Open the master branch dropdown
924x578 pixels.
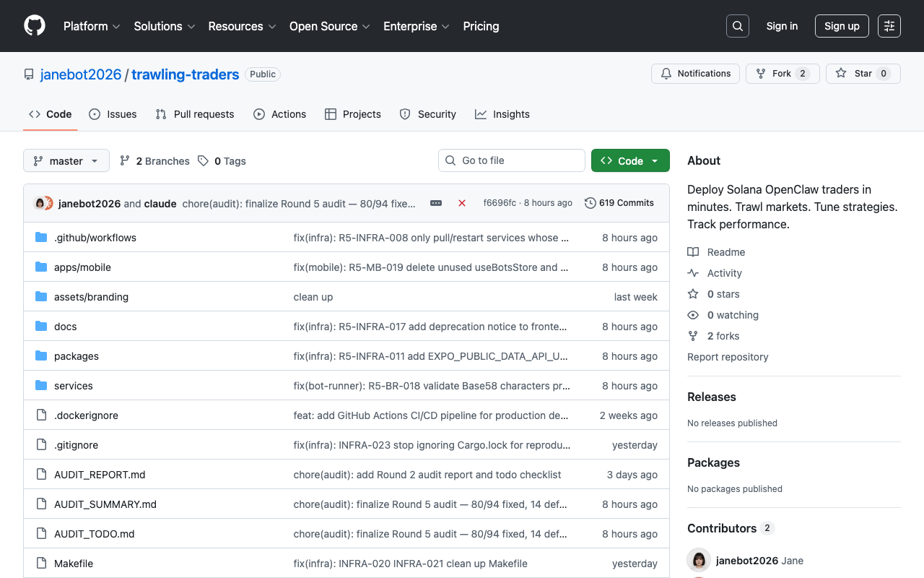point(66,160)
